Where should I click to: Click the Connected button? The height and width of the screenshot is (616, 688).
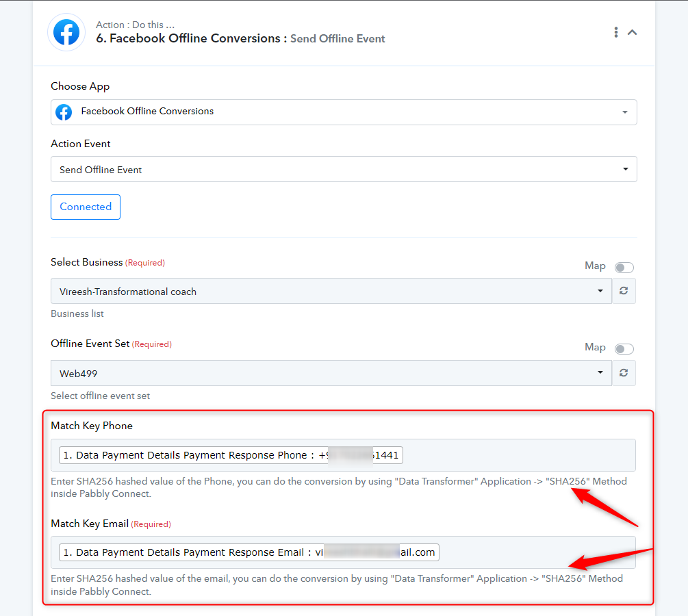click(86, 207)
